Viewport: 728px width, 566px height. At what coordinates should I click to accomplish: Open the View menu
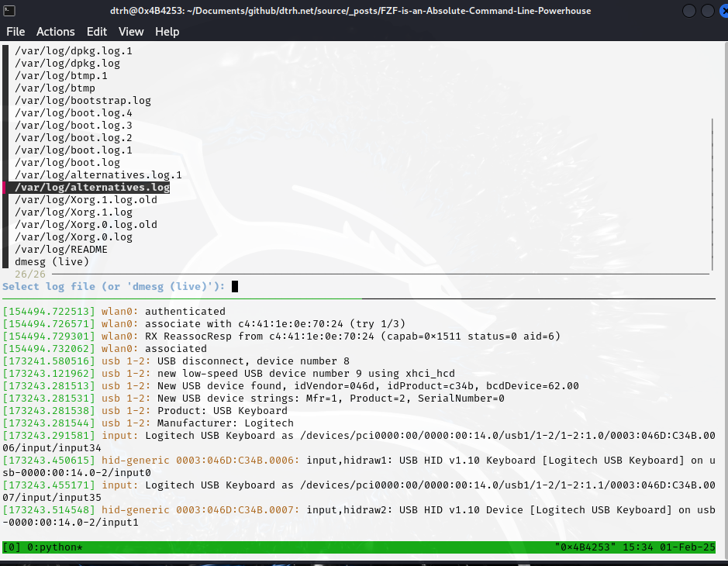[x=131, y=32]
